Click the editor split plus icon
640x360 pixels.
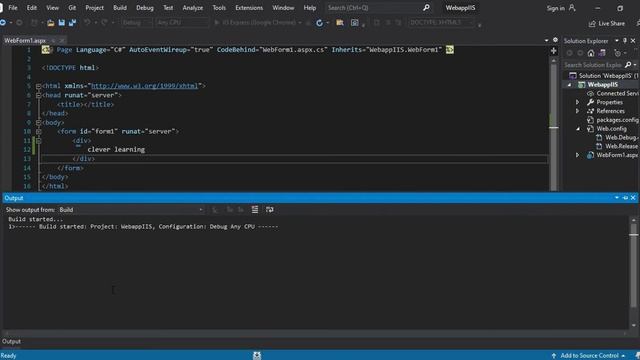tap(553, 51)
